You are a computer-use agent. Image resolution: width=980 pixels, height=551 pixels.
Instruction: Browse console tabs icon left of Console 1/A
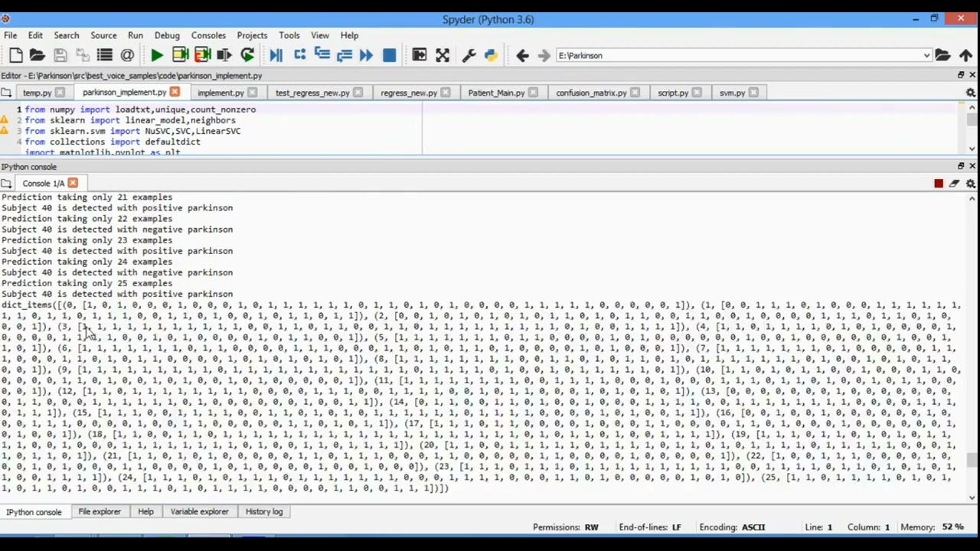click(6, 184)
